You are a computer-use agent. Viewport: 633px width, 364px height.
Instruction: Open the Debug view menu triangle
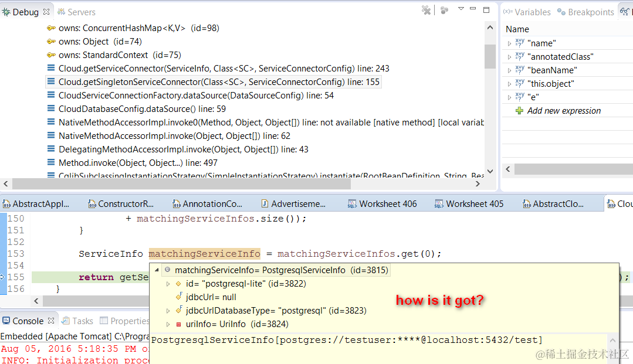[461, 8]
